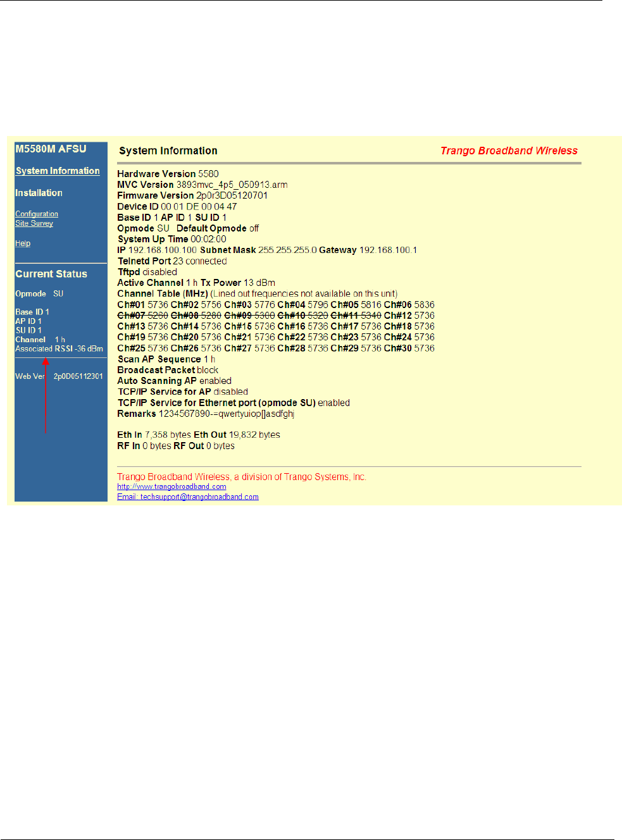The height and width of the screenshot is (840, 622).
Task: Visit http://www.trangobroadband.com link
Action: 171,486
